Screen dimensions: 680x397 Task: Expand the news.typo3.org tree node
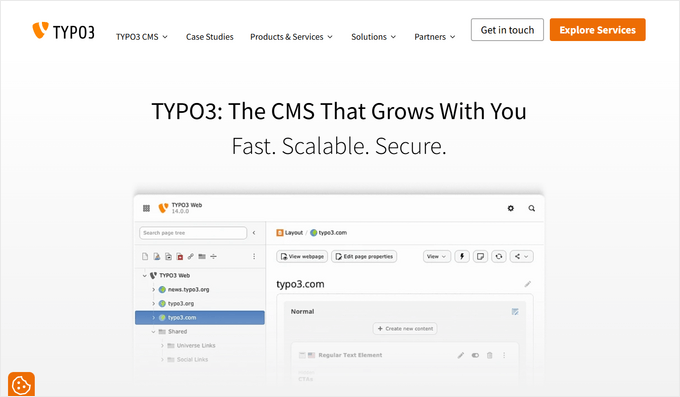coord(154,289)
